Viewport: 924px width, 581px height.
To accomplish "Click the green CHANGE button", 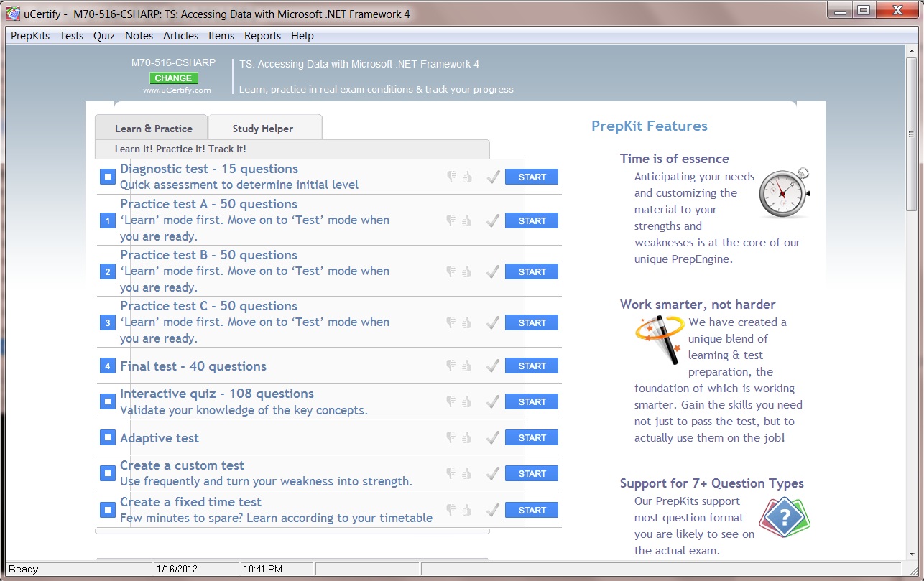I will pyautogui.click(x=174, y=78).
